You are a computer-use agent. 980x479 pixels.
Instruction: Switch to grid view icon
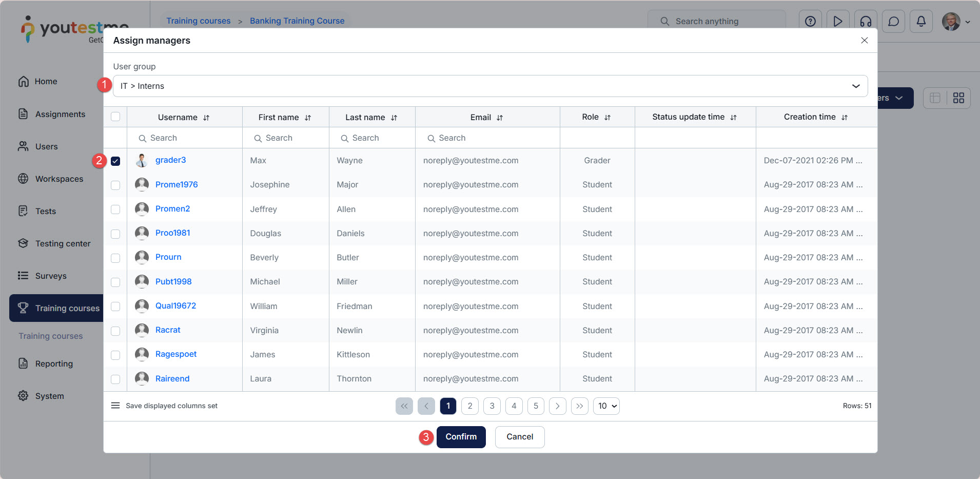(x=958, y=98)
